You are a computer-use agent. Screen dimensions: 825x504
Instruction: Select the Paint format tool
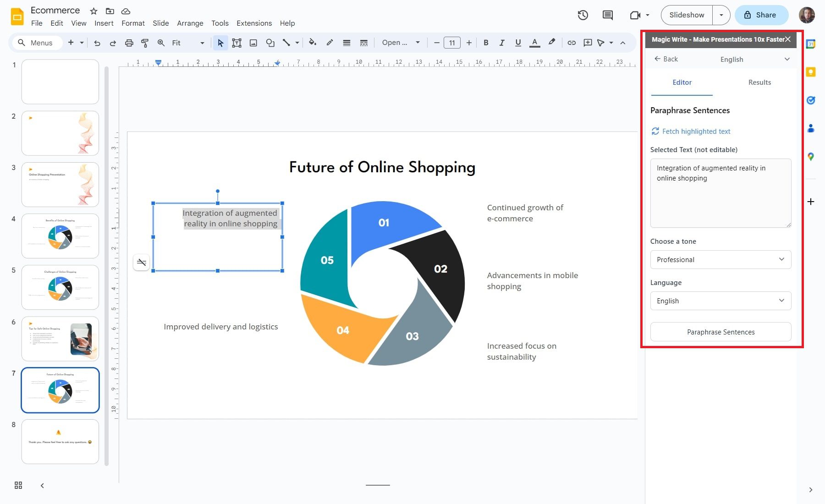tap(145, 43)
